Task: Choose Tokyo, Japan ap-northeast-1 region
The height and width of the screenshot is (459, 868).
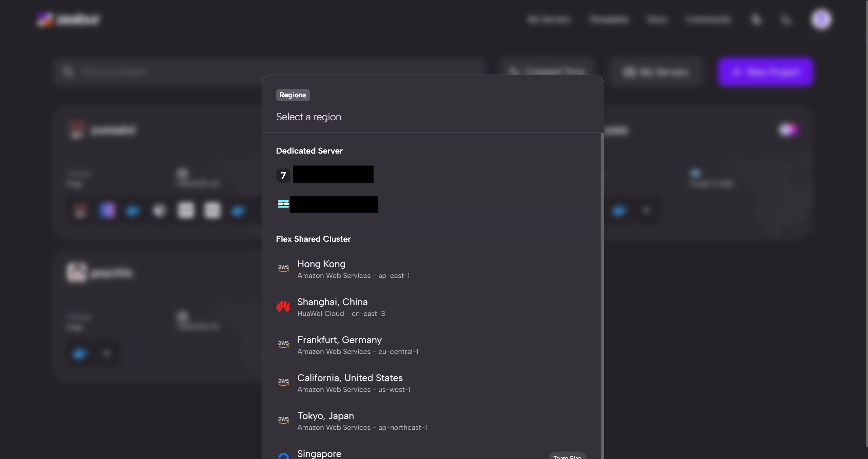Action: (362, 421)
